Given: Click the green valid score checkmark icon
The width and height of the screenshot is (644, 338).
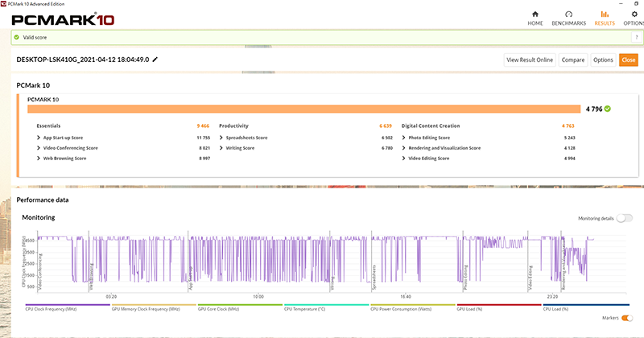Looking at the screenshot, I should pos(17,37).
